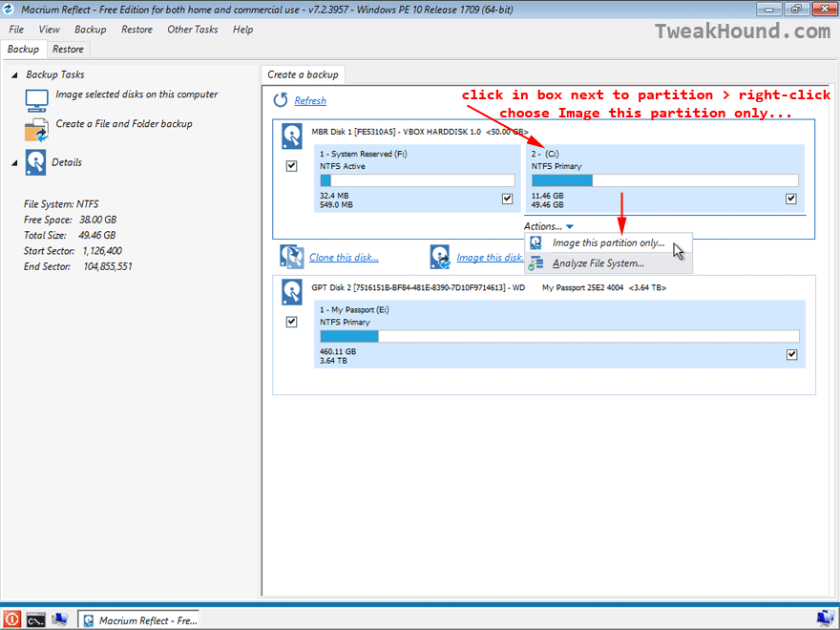Click the Image this disk link

(491, 257)
